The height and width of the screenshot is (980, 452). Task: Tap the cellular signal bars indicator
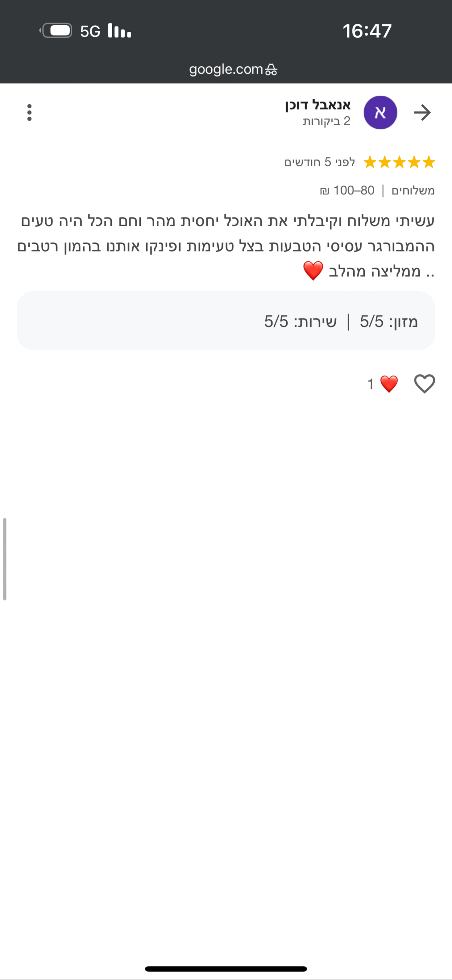(119, 31)
